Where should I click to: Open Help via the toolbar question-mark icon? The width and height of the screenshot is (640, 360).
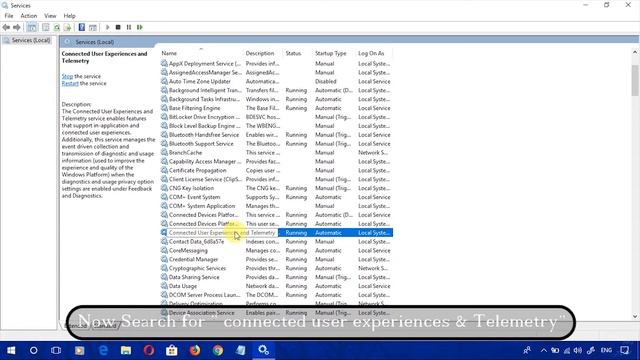coord(82,27)
